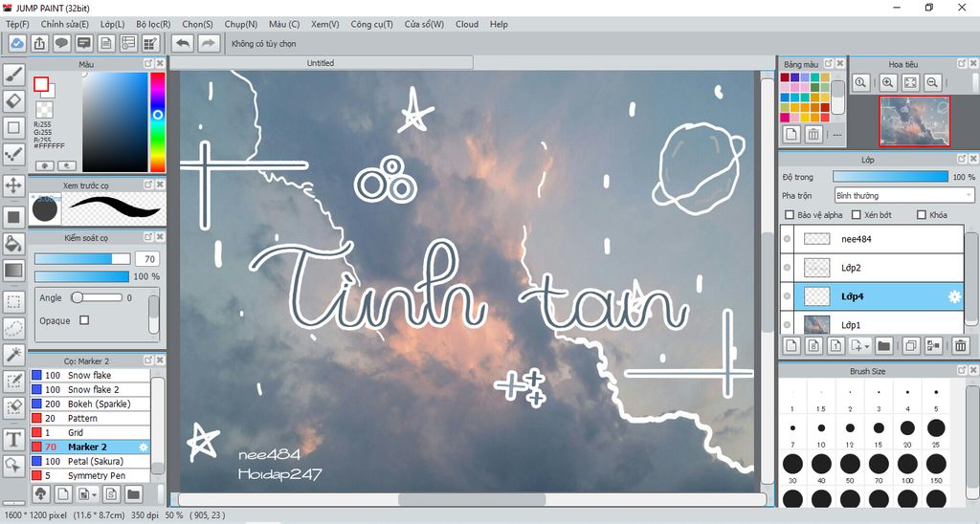Click the navigator canvas thumbnail
The width and height of the screenshot is (980, 524).
click(x=914, y=121)
